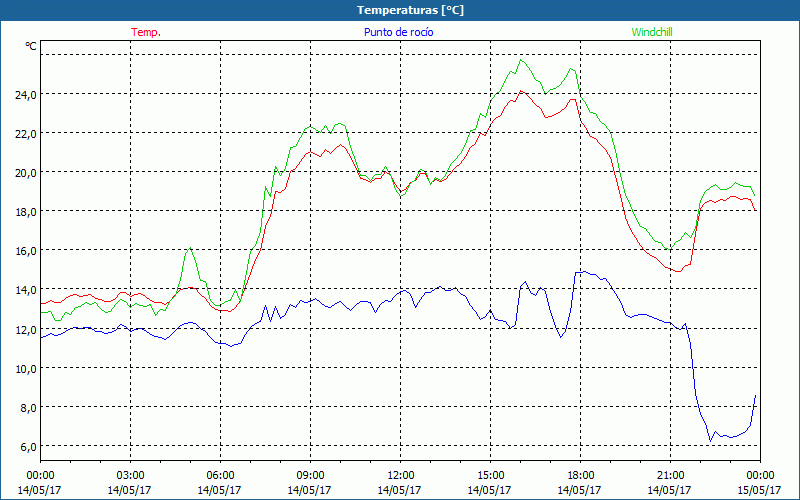The width and height of the screenshot is (800, 500).
Task: Click the 12,0 value on the y-axis
Action: pos(26,329)
